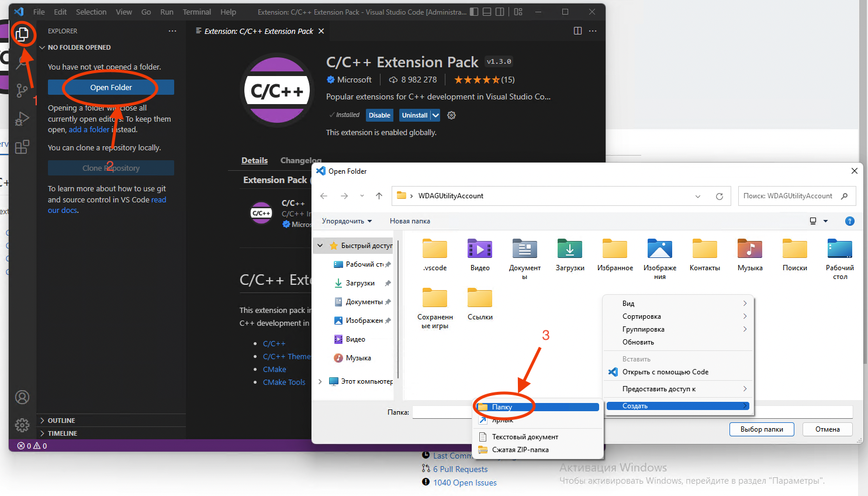Open Source Control view in activity bar

click(22, 90)
